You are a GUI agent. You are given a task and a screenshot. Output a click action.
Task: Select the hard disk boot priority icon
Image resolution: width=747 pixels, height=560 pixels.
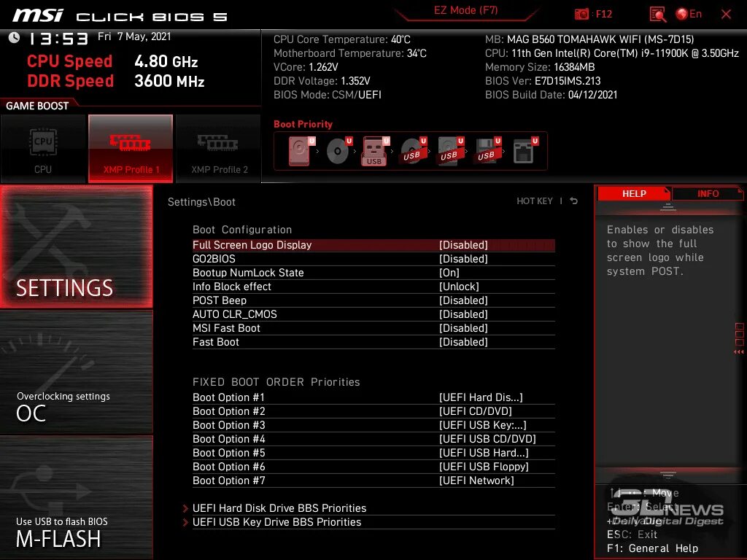[x=302, y=151]
